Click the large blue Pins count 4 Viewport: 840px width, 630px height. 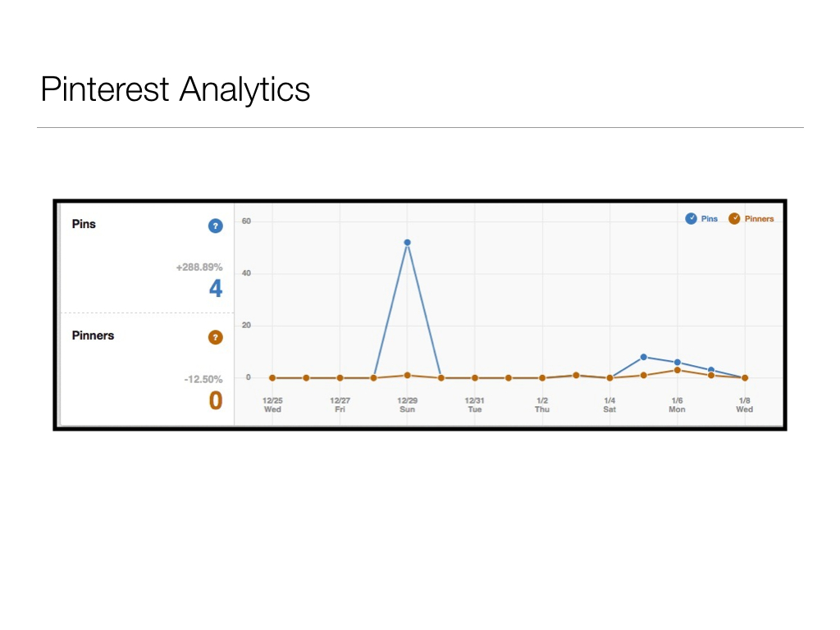(x=215, y=289)
